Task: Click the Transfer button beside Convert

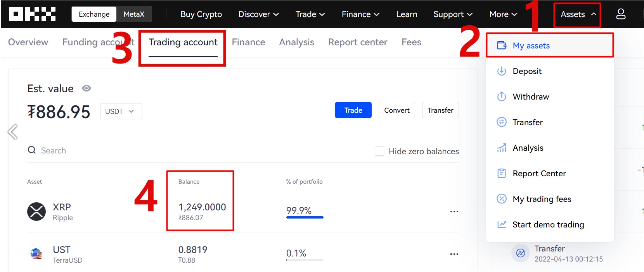Action: (440, 110)
